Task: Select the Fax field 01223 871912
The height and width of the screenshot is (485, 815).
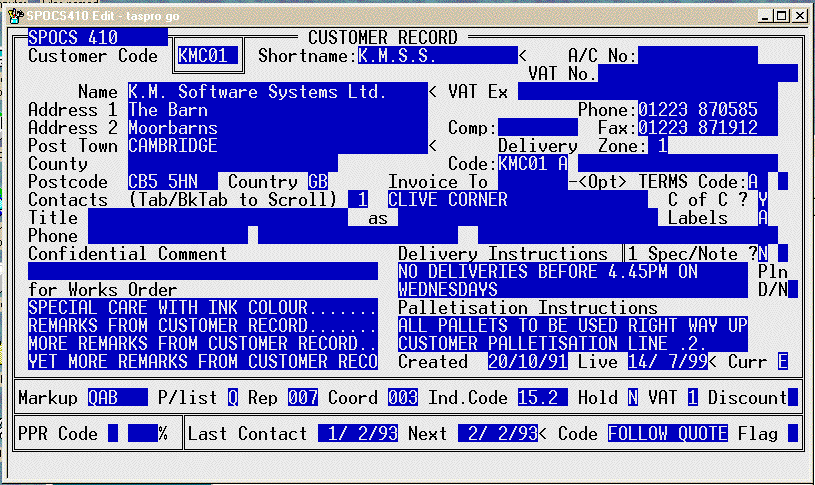Action: (x=697, y=128)
